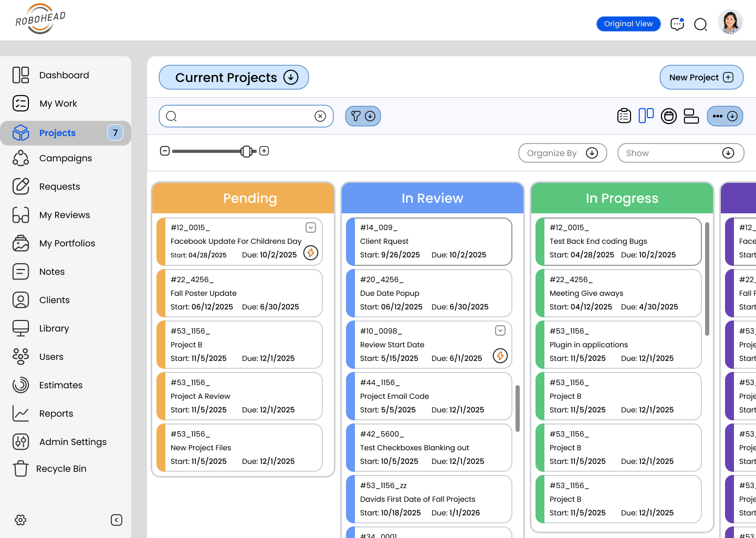Screen dimensions: 756x538
Task: Click the zoom slider handle
Action: (246, 151)
